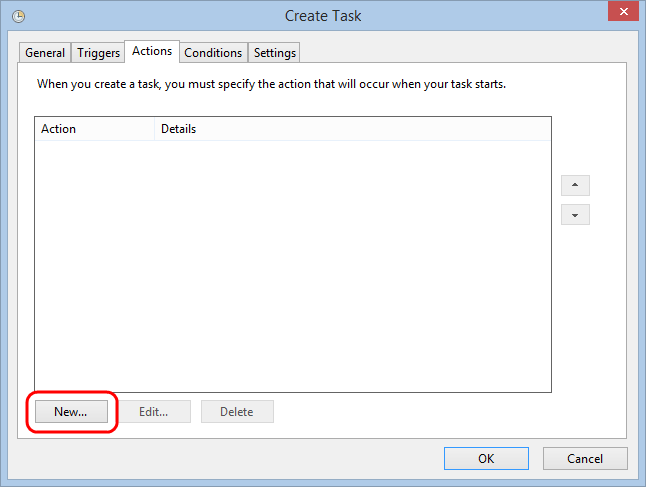Select the Actions tab
Screen dimensions: 646x487
153,51
